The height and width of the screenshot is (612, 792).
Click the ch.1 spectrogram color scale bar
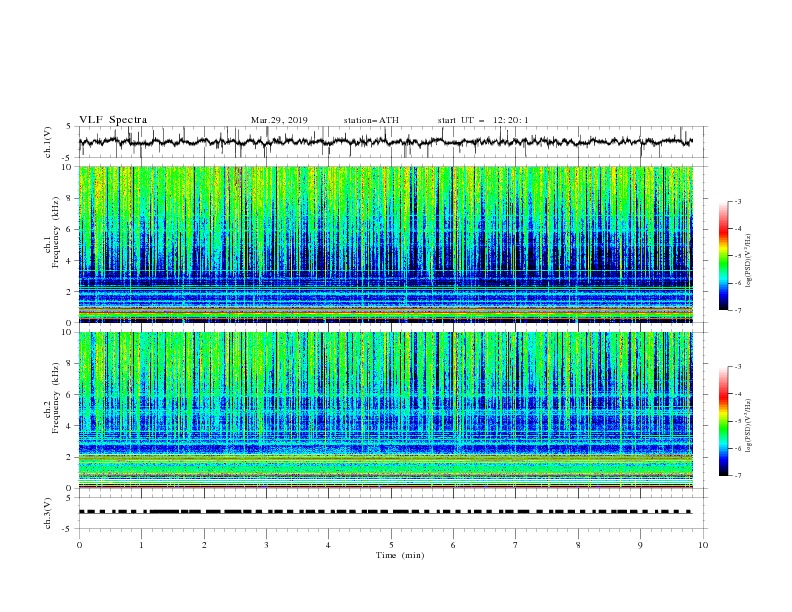click(x=723, y=256)
